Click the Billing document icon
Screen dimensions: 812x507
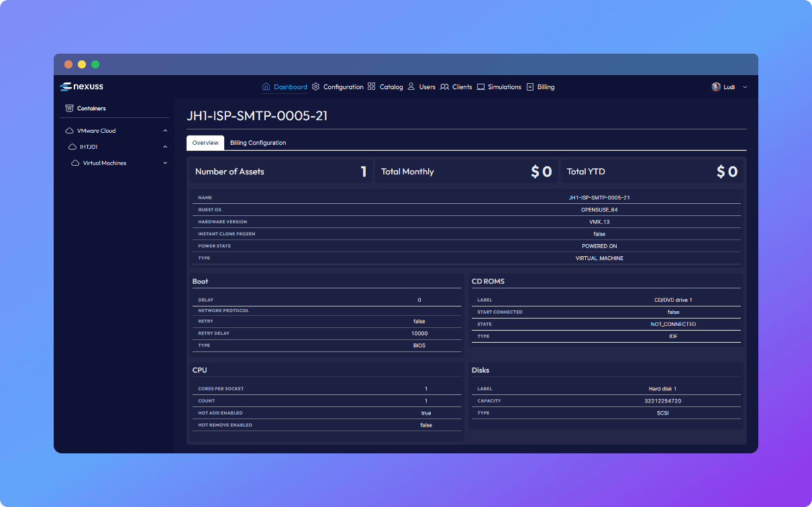click(x=530, y=87)
